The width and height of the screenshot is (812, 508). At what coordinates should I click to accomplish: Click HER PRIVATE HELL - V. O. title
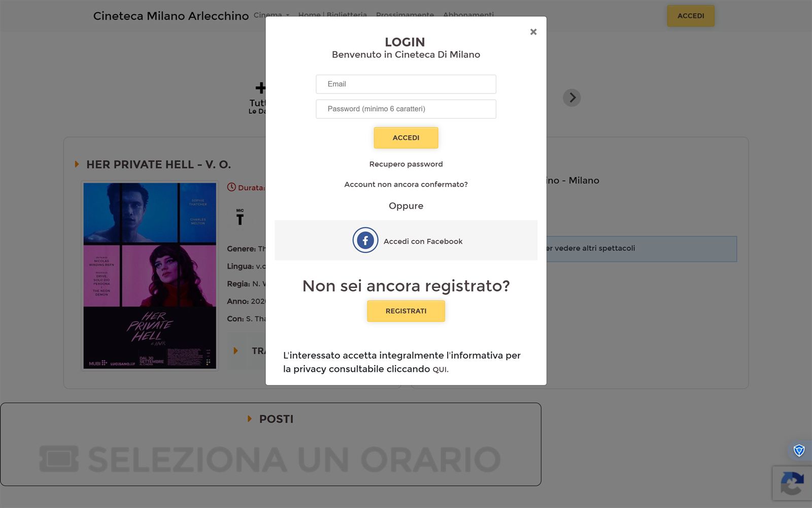click(159, 165)
